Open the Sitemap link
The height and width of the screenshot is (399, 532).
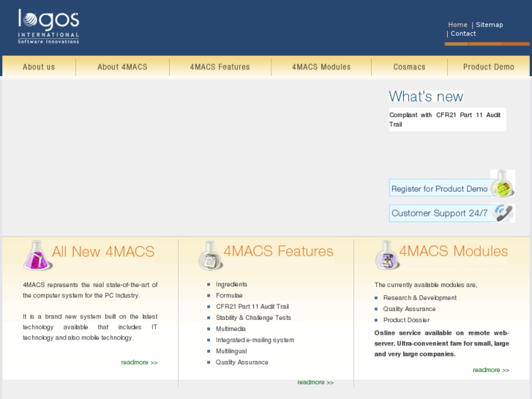pos(490,25)
